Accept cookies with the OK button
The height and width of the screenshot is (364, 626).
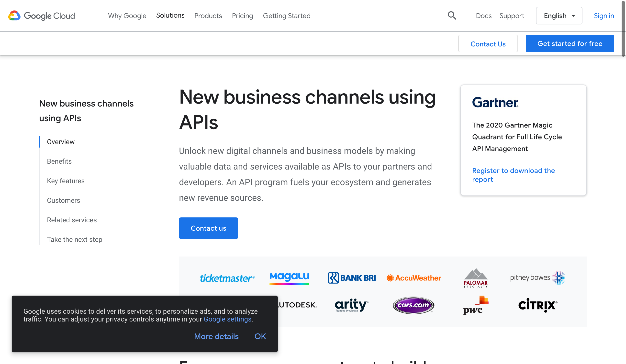pos(260,336)
